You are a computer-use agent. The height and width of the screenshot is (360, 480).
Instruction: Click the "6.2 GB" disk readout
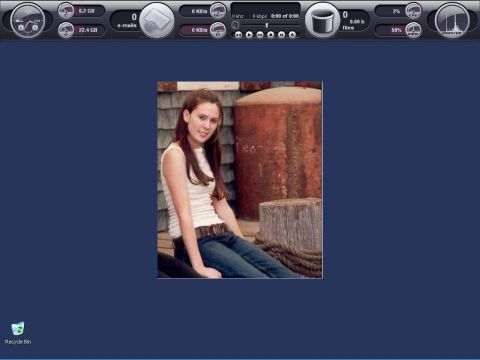tap(87, 11)
